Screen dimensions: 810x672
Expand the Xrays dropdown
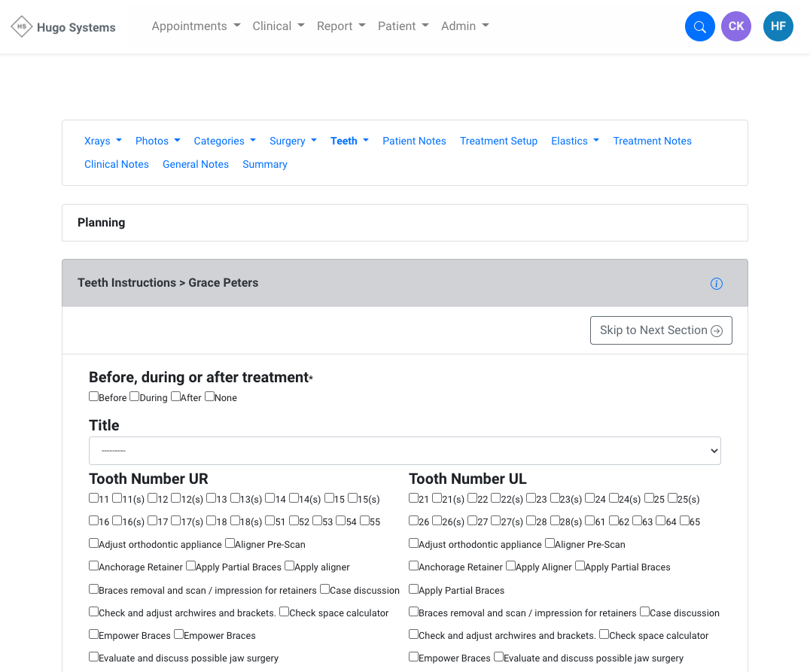[x=102, y=141]
